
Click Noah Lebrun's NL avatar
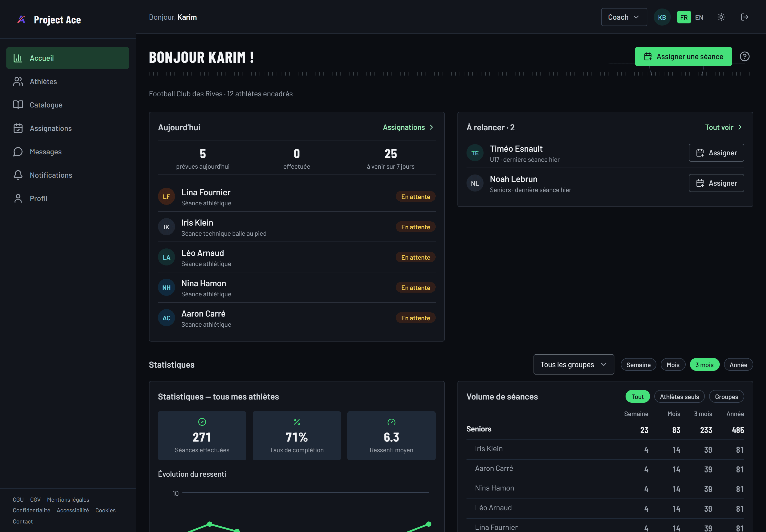tap(475, 183)
